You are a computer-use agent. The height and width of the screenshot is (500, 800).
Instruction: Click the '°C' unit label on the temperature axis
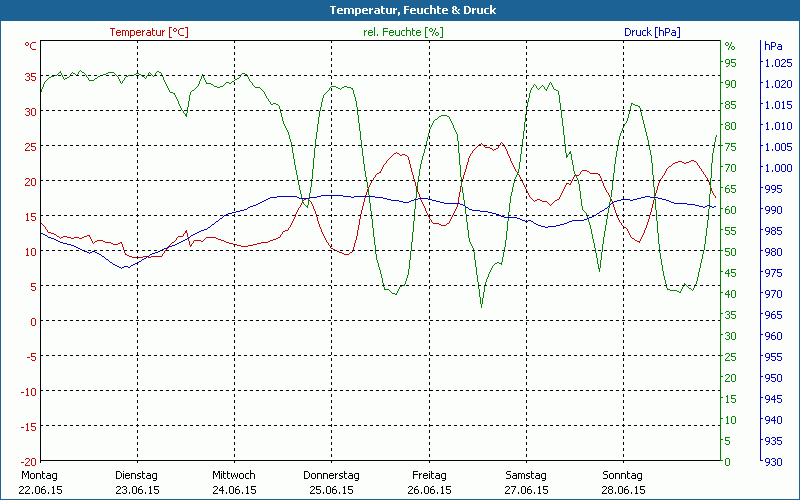[x=31, y=46]
